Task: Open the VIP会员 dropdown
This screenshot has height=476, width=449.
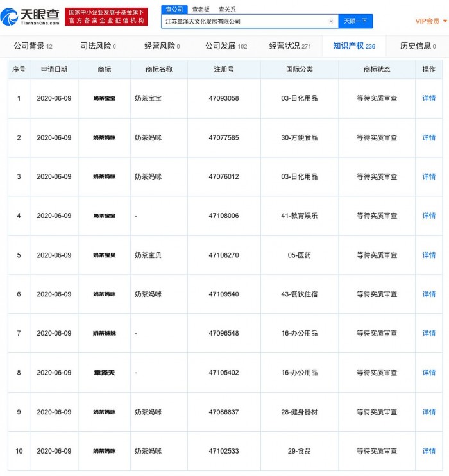Action: 431,21
